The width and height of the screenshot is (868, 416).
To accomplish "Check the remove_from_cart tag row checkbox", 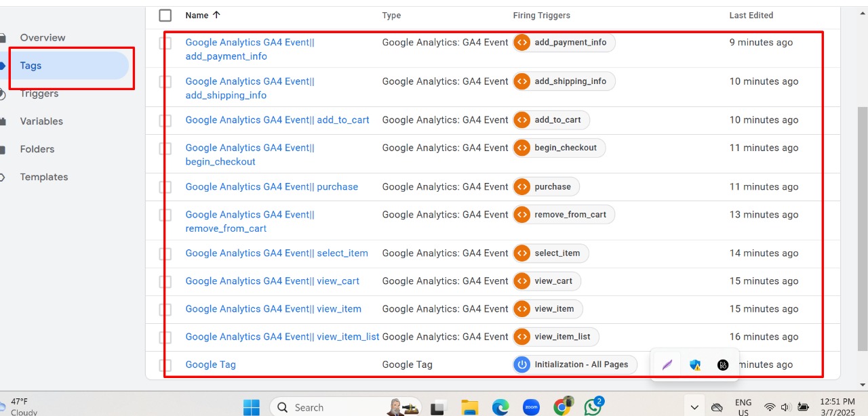I will [165, 215].
